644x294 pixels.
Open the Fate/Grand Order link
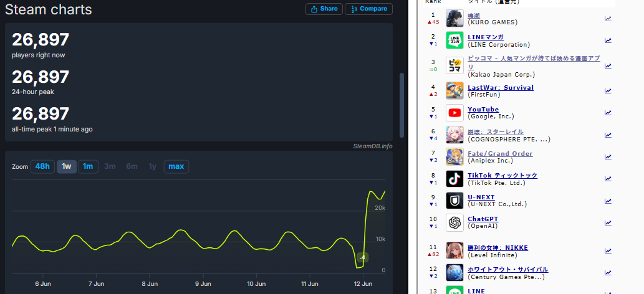click(x=500, y=154)
